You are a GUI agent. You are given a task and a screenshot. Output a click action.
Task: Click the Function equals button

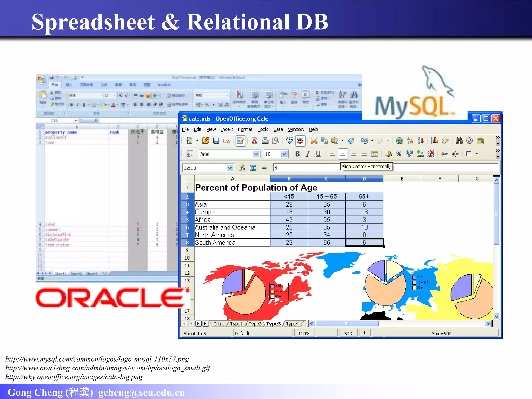coord(264,168)
